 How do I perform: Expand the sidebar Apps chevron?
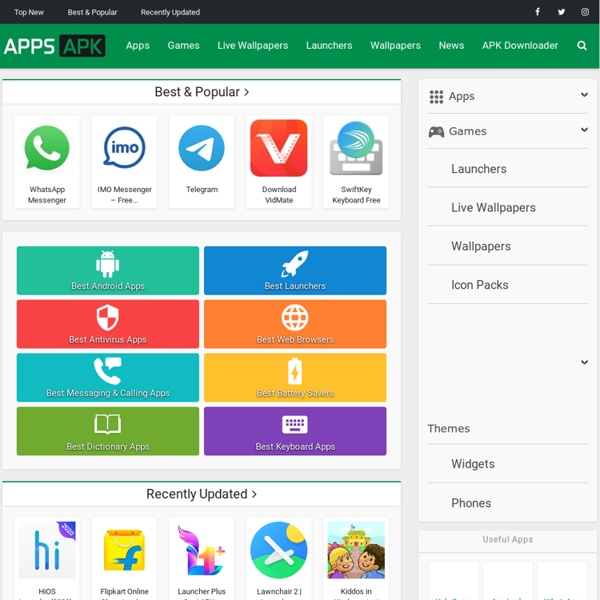(584, 95)
